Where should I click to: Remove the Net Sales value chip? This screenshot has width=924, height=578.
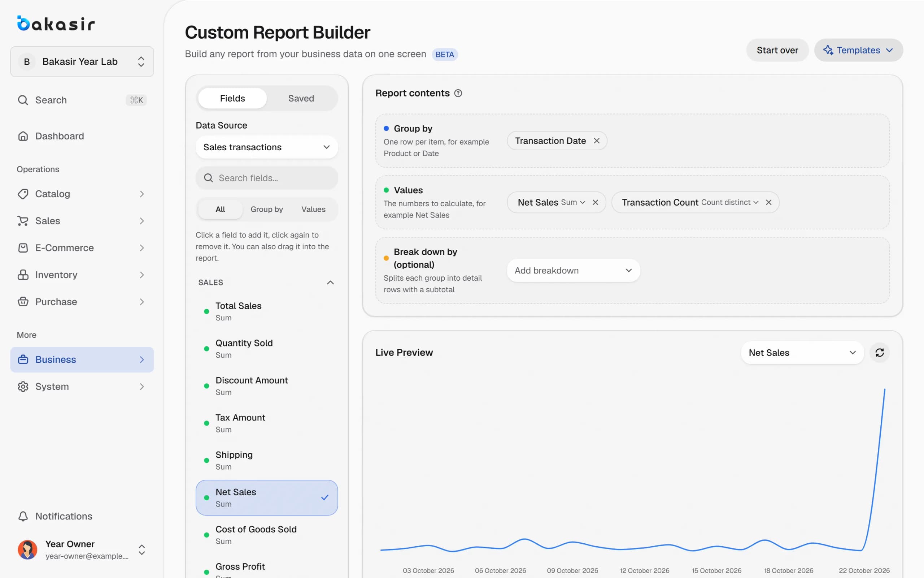click(595, 202)
